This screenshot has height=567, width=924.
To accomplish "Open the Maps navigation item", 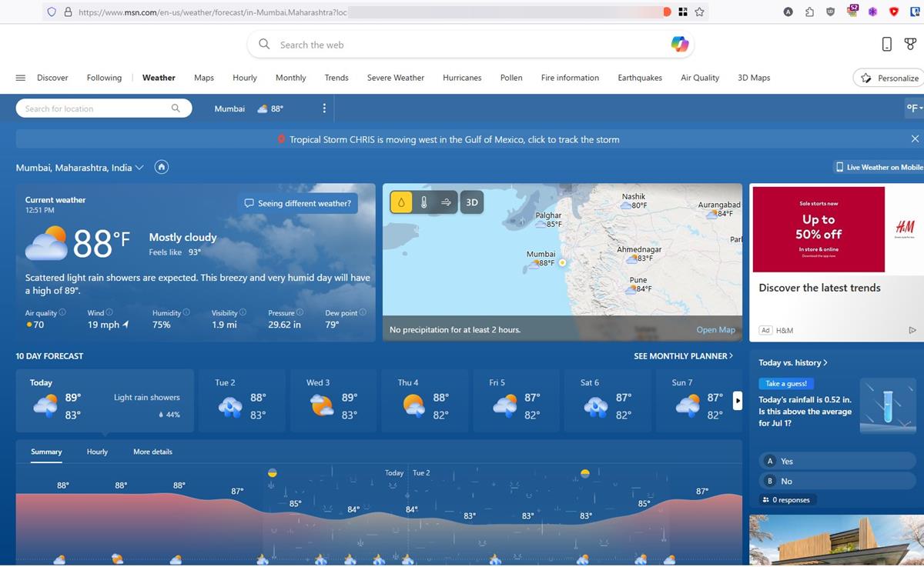I will point(204,78).
